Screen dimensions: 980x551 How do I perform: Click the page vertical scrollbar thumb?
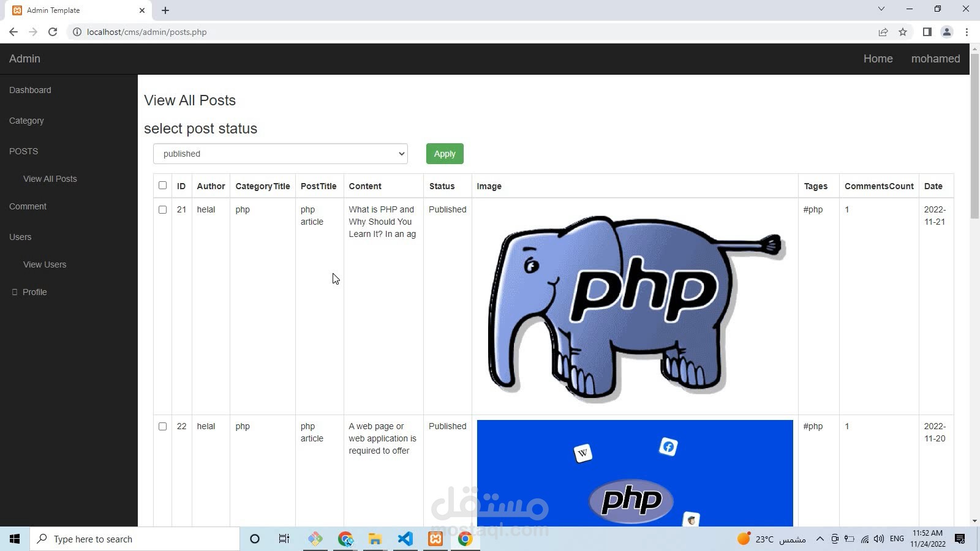click(974, 135)
